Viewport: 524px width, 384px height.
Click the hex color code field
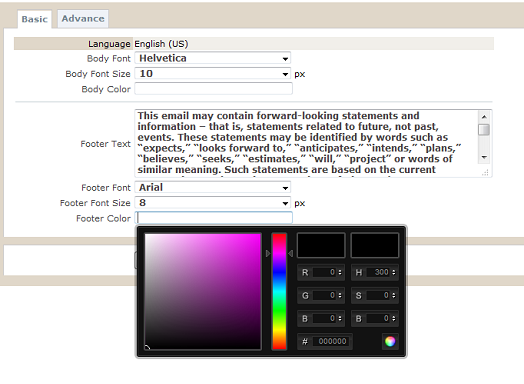click(332, 341)
